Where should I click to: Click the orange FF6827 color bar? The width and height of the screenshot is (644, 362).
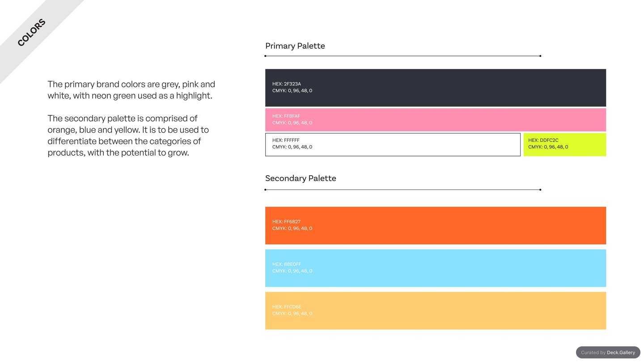[436, 225]
